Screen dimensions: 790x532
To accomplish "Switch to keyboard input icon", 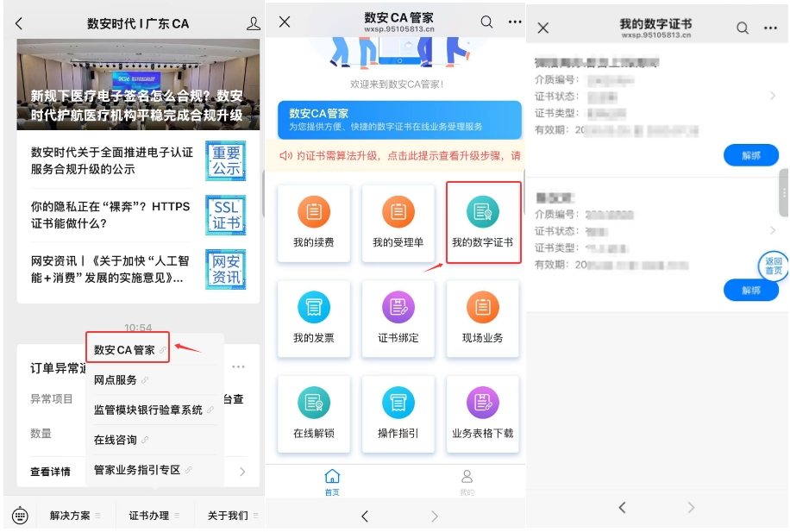I will (x=20, y=516).
